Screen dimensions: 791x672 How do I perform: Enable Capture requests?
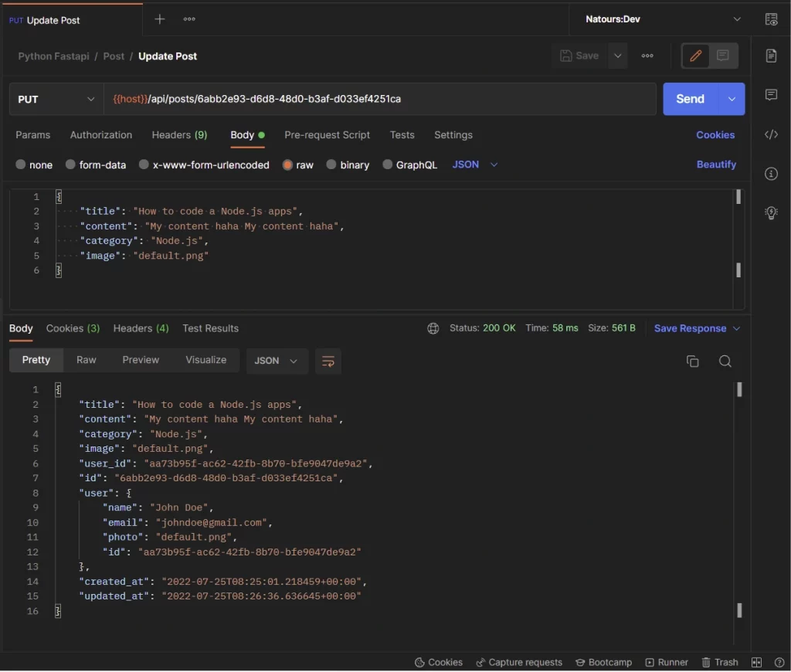coord(519,662)
